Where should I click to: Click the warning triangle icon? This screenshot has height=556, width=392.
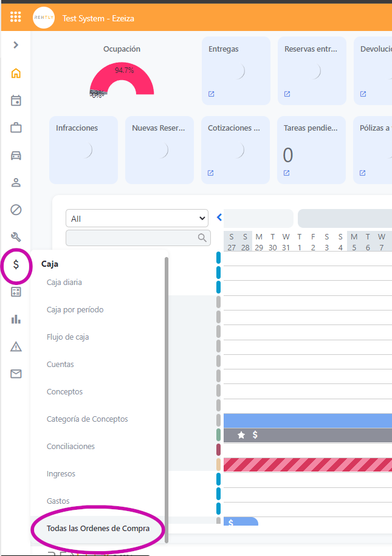click(16, 346)
